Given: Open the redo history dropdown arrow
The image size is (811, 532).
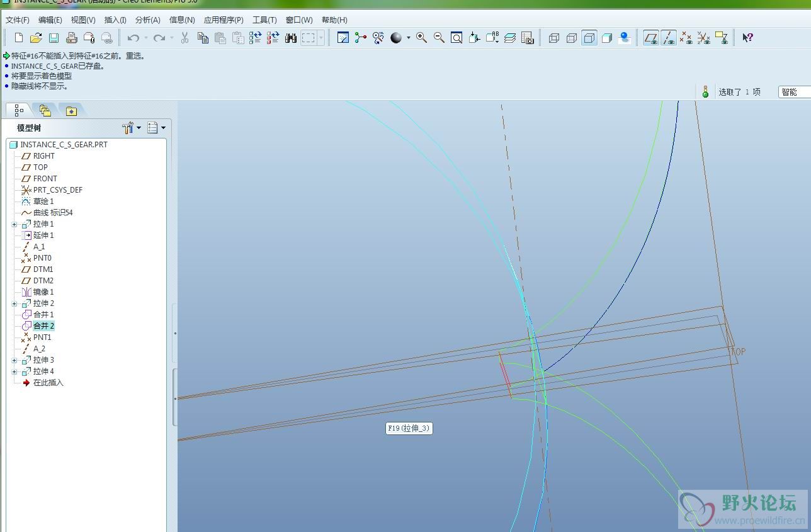Looking at the screenshot, I should click(173, 38).
